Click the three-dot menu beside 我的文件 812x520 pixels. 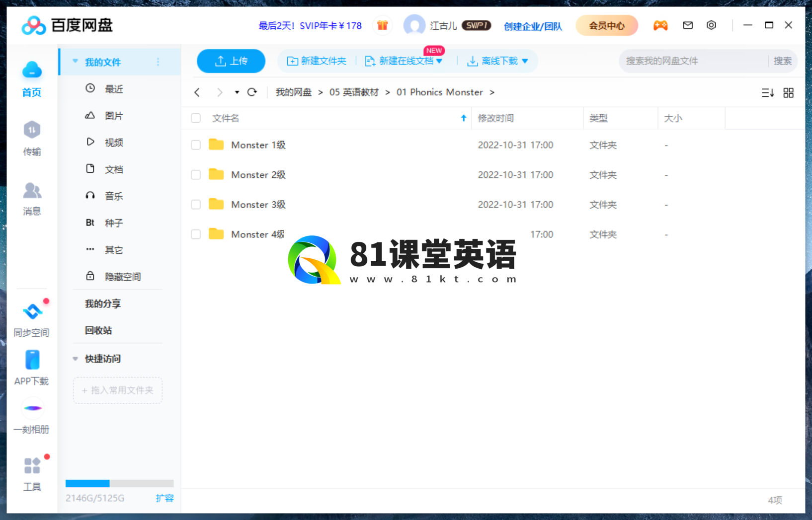coord(158,62)
